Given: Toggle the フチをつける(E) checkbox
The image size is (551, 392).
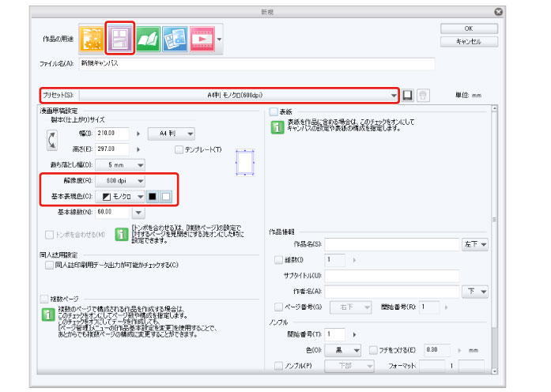Looking at the screenshot, I should coord(373,350).
